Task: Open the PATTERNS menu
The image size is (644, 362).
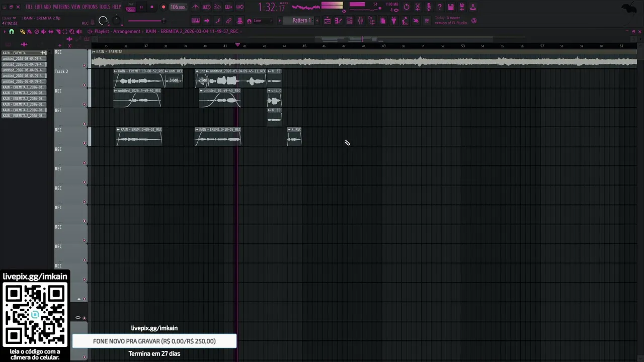Action: tap(61, 7)
